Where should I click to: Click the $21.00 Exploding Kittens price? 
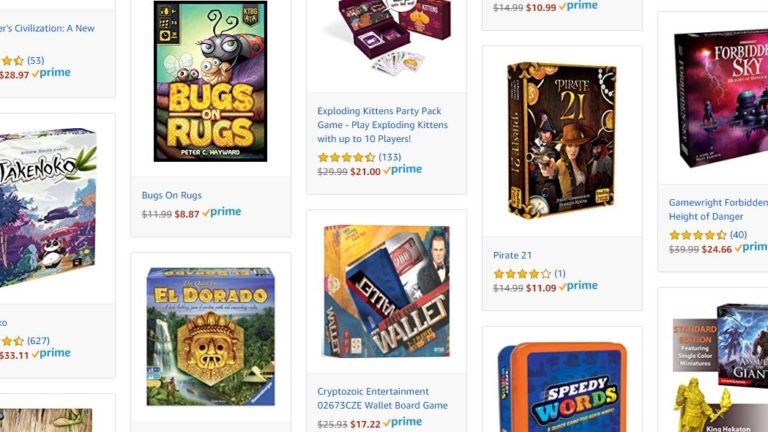pyautogui.click(x=365, y=172)
